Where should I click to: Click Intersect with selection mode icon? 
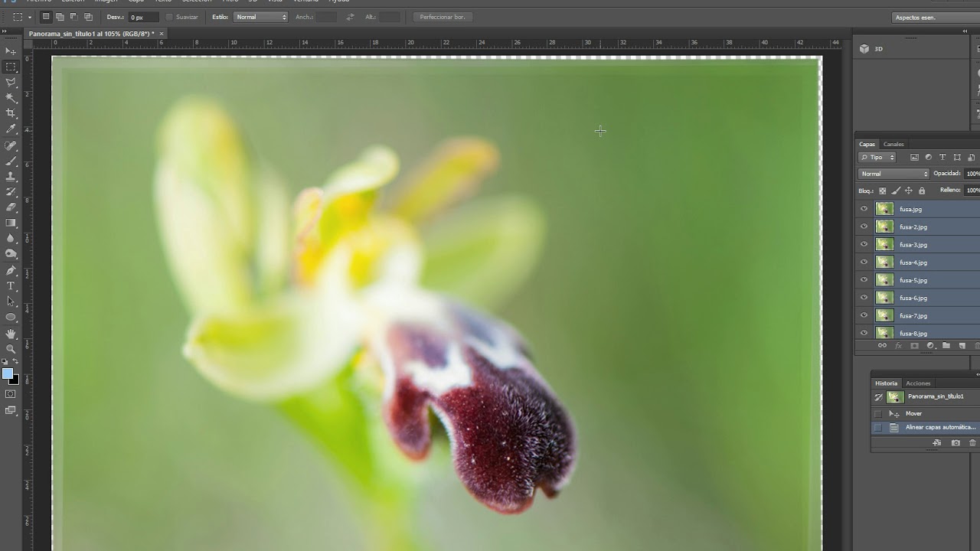coord(88,16)
